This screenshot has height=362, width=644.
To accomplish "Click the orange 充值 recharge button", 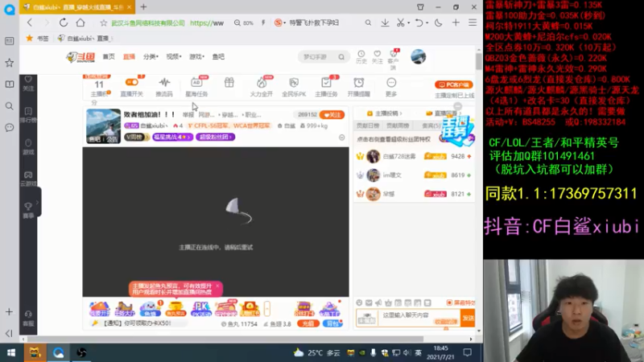I will tap(308, 323).
